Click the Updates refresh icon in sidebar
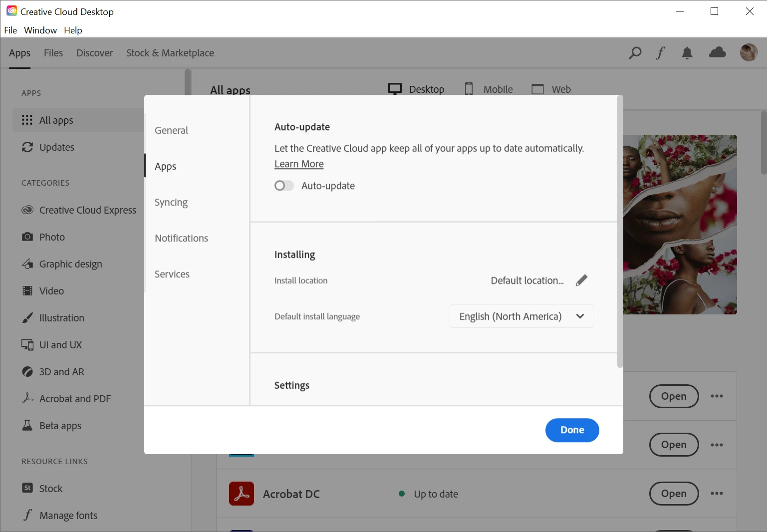Screen dimensions: 767x532 click(27, 147)
